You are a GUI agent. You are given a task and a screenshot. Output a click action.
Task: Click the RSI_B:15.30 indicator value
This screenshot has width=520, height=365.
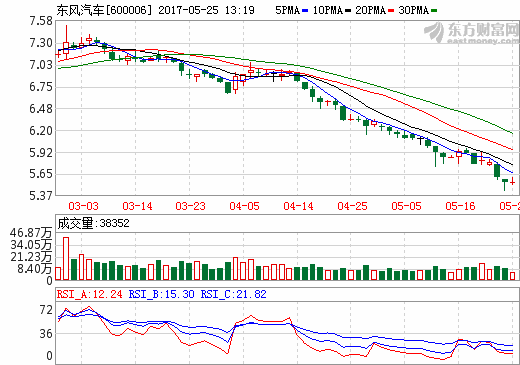(161, 294)
